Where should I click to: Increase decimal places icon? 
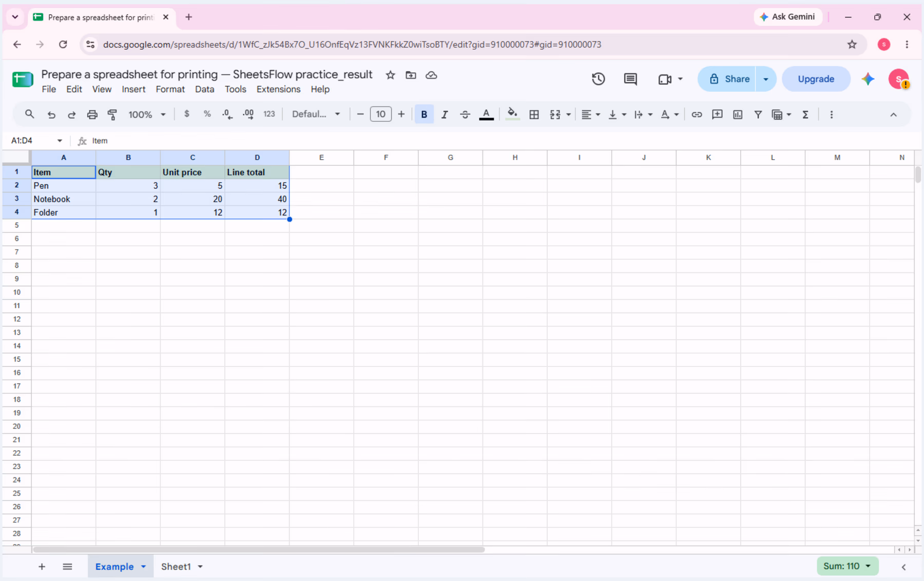pyautogui.click(x=248, y=114)
